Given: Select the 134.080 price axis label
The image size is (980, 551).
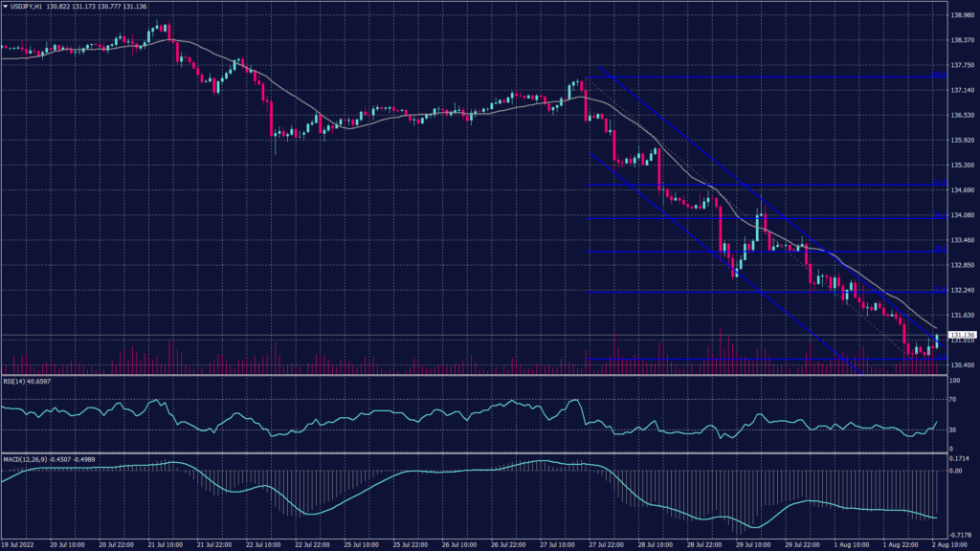Looking at the screenshot, I should [962, 215].
